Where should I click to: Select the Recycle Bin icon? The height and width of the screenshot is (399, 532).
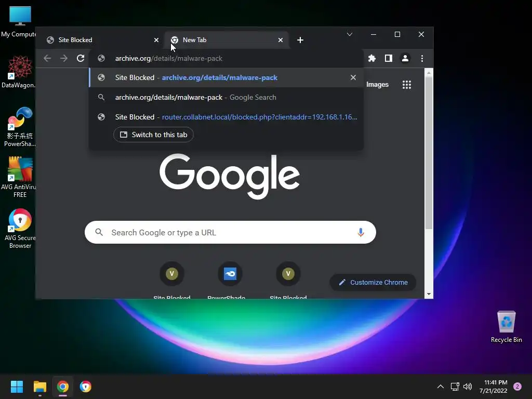pos(506,327)
